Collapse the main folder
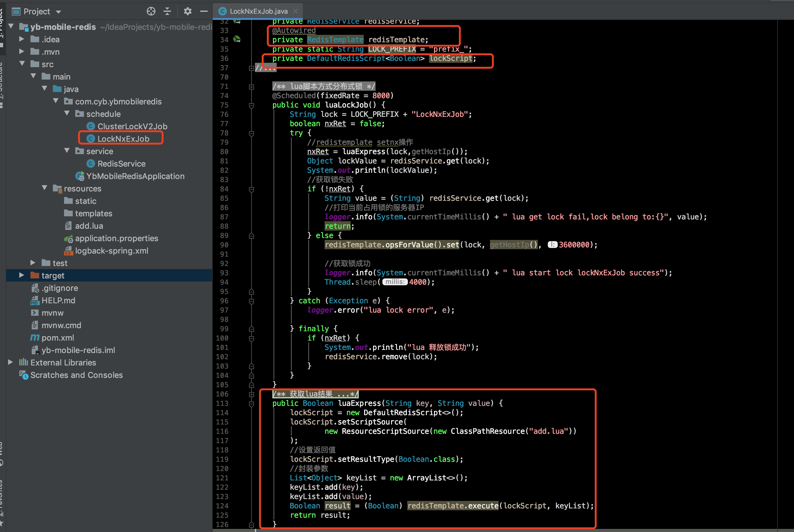The height and width of the screenshot is (532, 794). (34, 76)
